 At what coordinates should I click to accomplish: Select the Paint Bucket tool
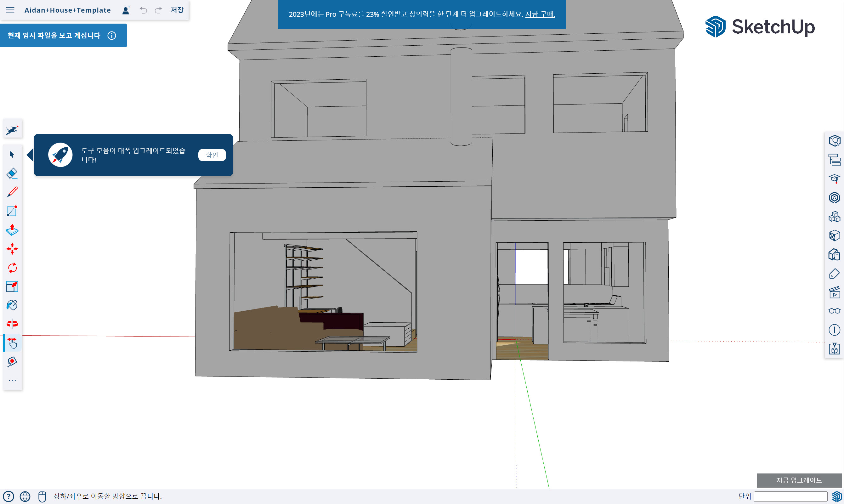[x=12, y=305]
